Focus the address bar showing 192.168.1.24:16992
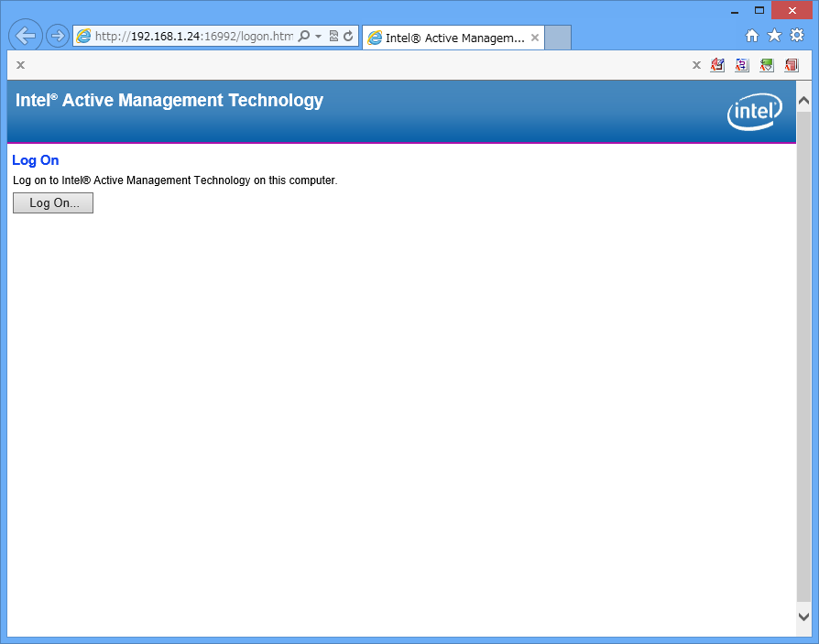 pos(193,36)
